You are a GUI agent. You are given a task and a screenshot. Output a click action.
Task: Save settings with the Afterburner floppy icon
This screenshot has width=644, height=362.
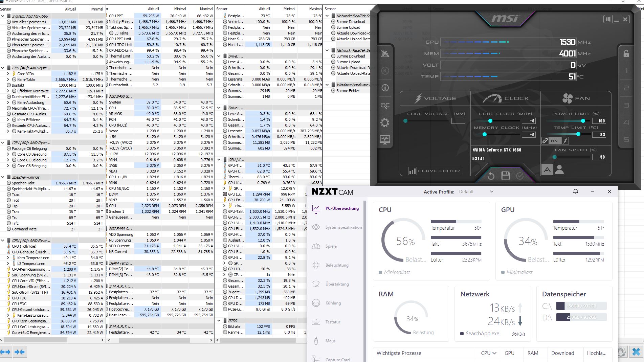tap(506, 176)
